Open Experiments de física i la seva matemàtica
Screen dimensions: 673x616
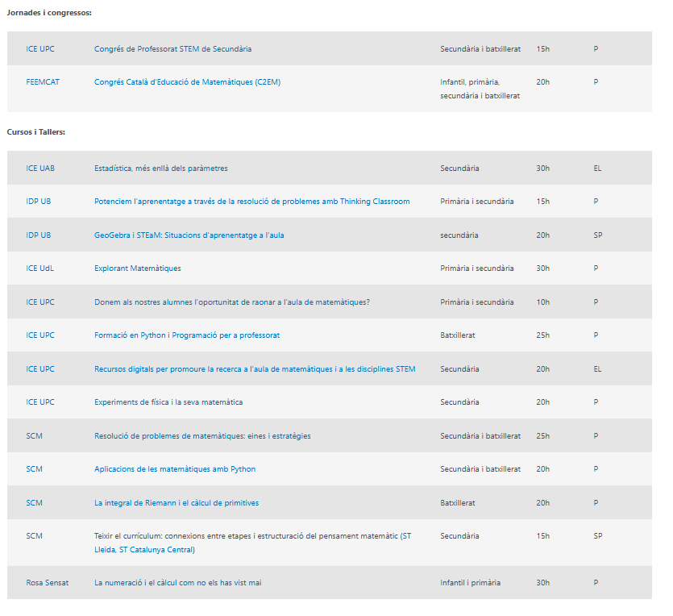[168, 402]
